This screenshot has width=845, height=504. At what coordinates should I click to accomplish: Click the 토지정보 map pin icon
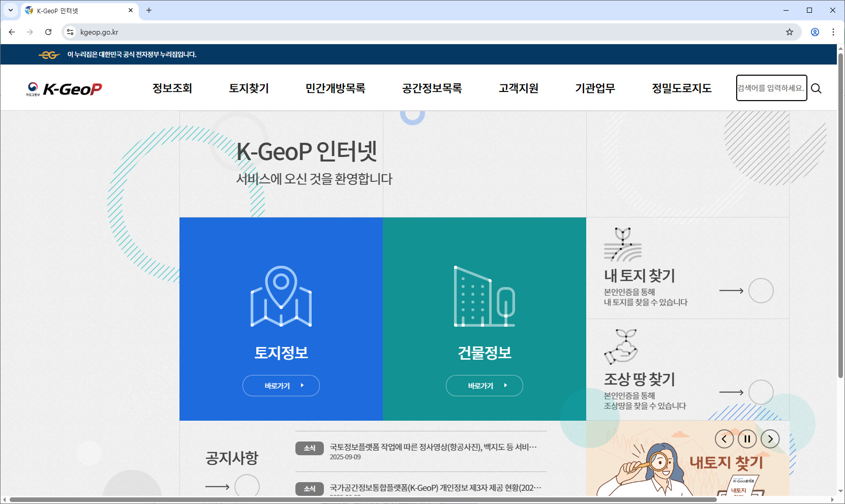281,296
